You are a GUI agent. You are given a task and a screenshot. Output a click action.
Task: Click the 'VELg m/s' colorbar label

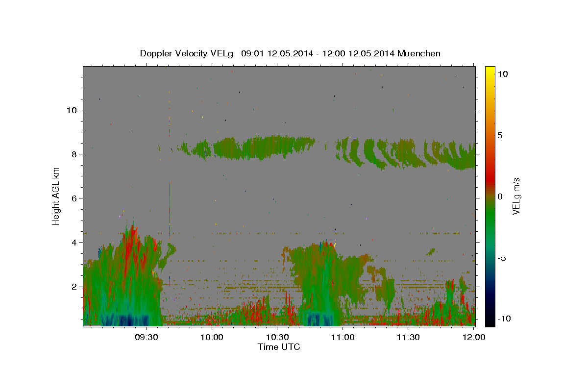tap(516, 196)
